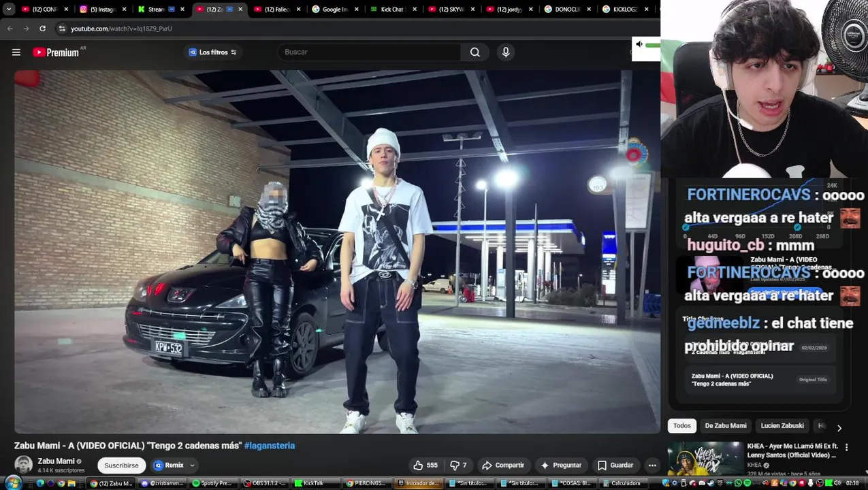Open the COSAS: Bl Notepad taskbar item

pos(572,483)
